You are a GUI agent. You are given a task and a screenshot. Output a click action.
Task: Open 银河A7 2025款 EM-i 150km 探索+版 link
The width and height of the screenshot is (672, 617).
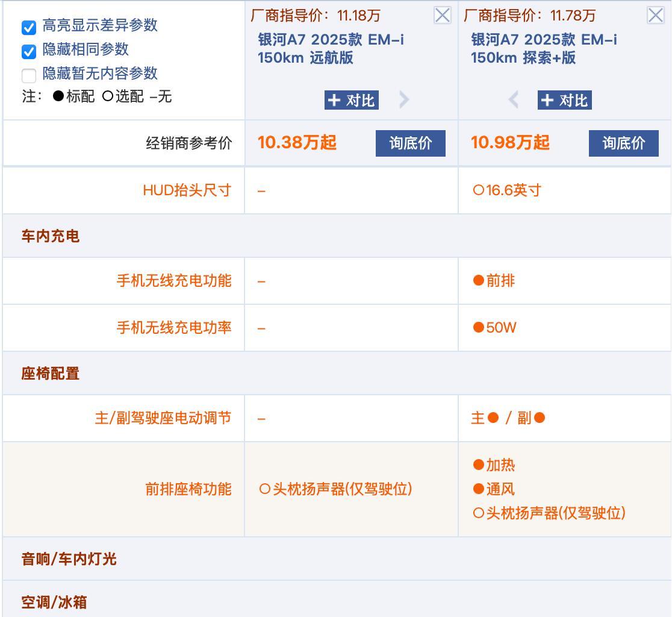544,48
